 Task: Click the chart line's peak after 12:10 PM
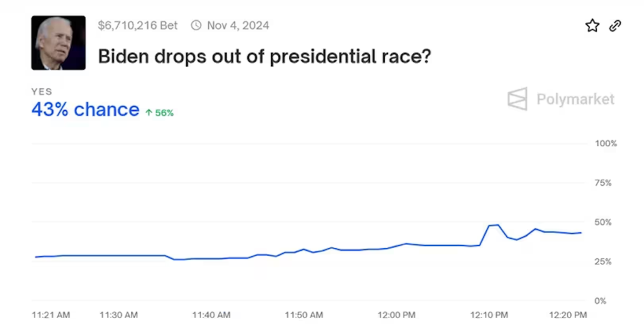click(x=497, y=225)
